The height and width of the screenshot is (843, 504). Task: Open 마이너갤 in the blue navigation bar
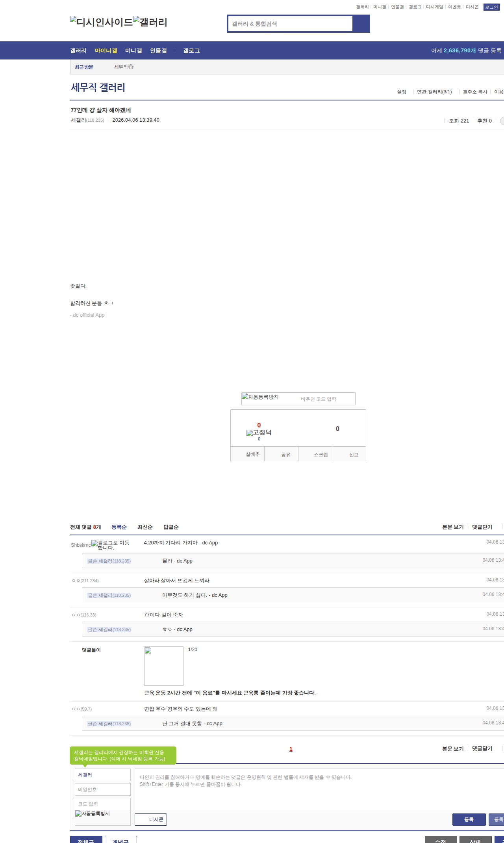(106, 51)
